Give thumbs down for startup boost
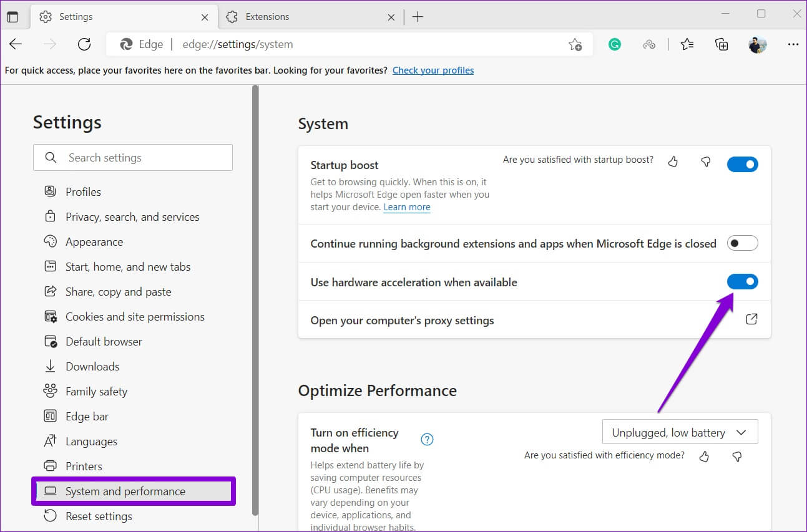 tap(706, 162)
